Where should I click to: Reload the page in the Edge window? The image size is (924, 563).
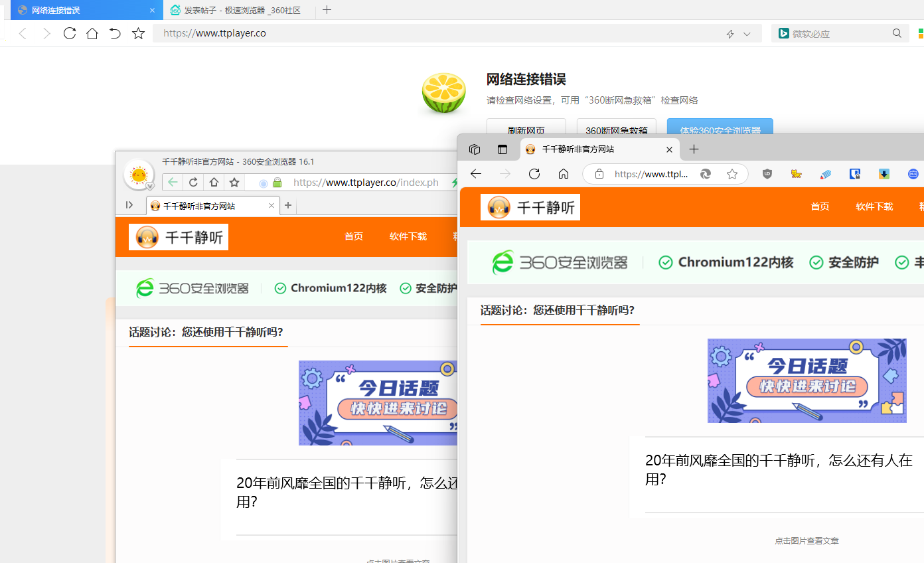(x=534, y=174)
